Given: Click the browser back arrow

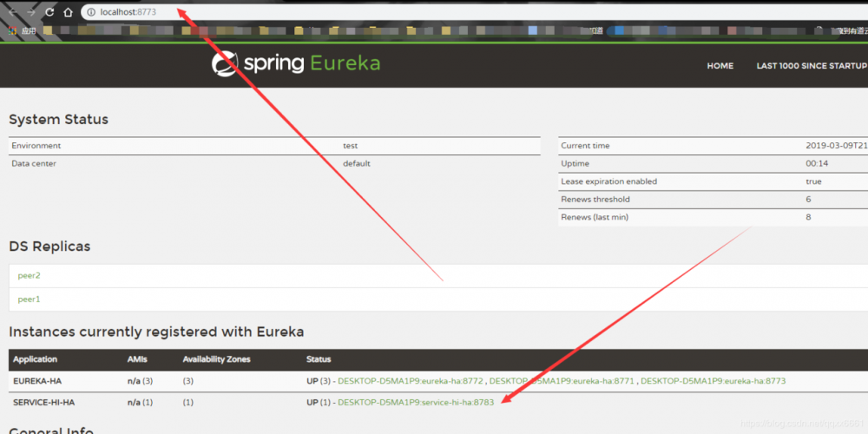Looking at the screenshot, I should [13, 11].
